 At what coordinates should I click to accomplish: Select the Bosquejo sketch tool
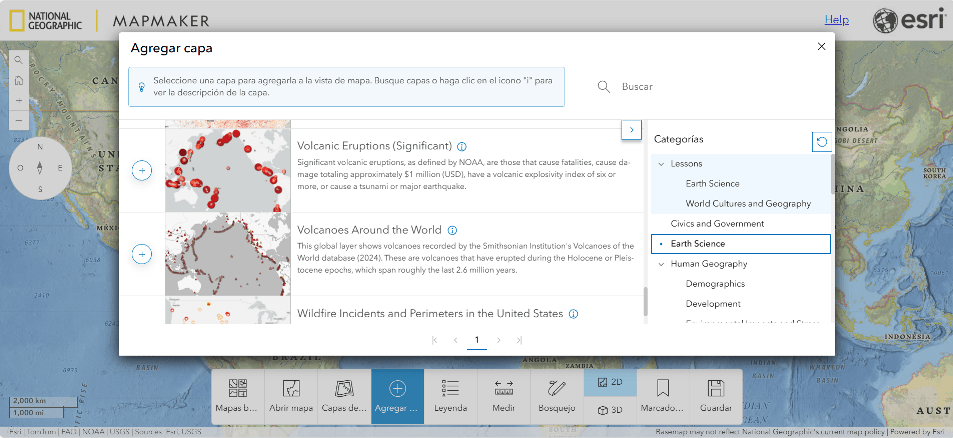click(557, 396)
